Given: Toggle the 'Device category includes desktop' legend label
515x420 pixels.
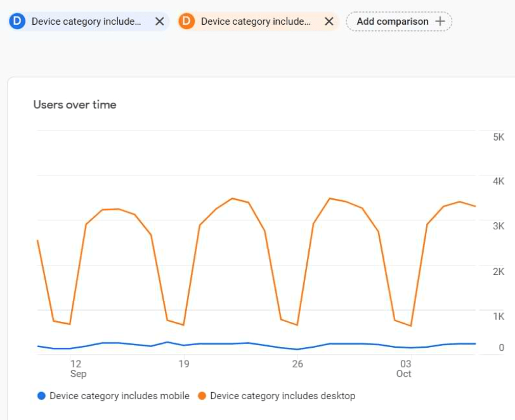Looking at the screenshot, I should click(x=282, y=396).
